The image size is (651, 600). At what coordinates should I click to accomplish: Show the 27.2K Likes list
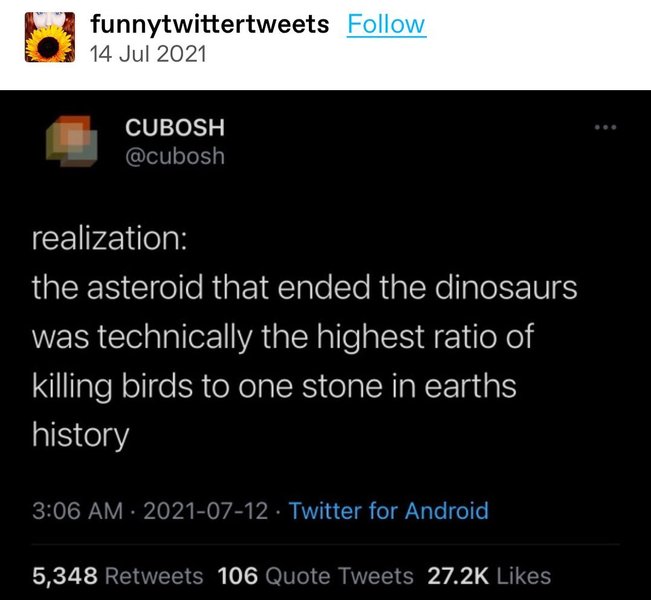coord(489,575)
